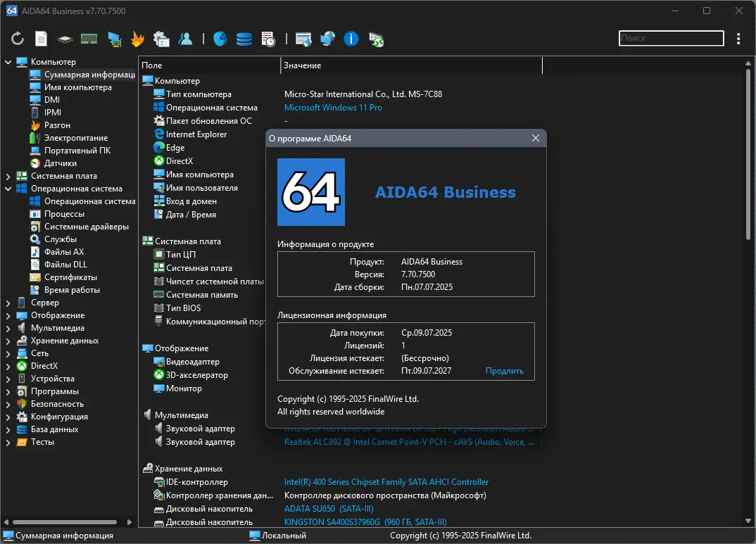Click the user silhouette toolbar icon

click(x=185, y=39)
